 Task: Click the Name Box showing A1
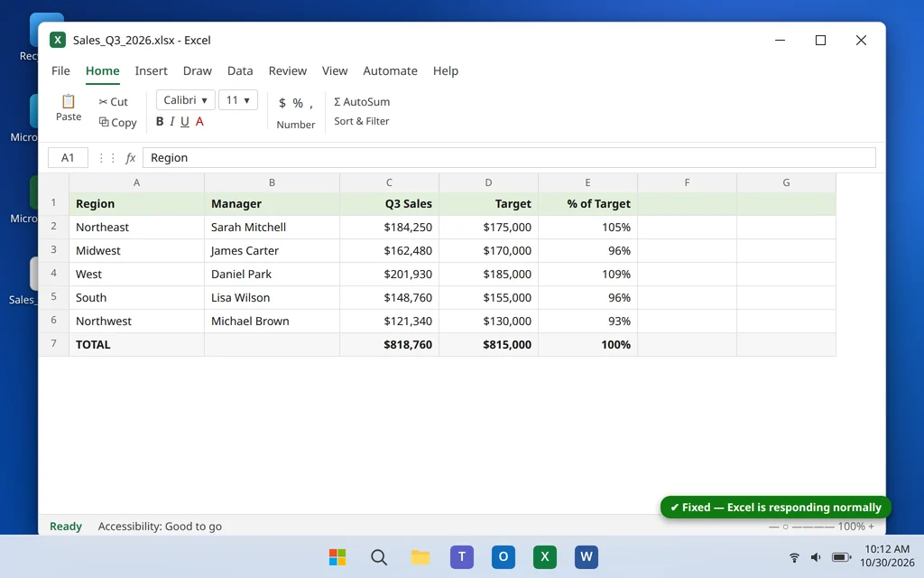(68, 157)
